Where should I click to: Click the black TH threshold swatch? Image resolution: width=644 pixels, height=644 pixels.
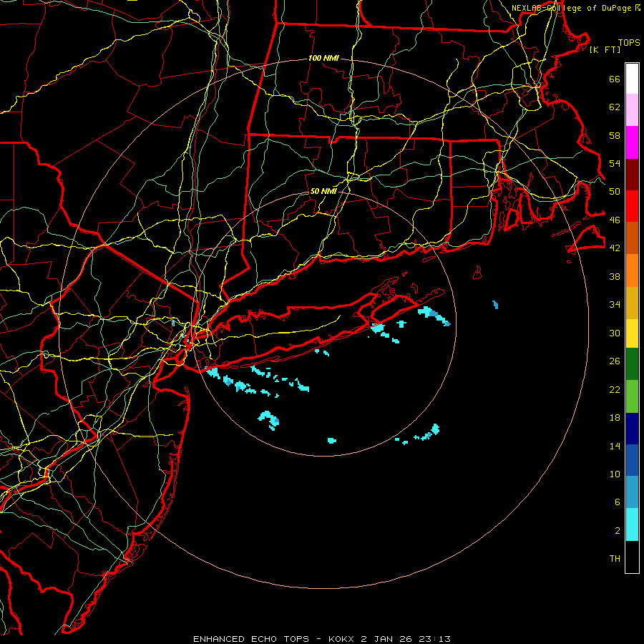632,557
